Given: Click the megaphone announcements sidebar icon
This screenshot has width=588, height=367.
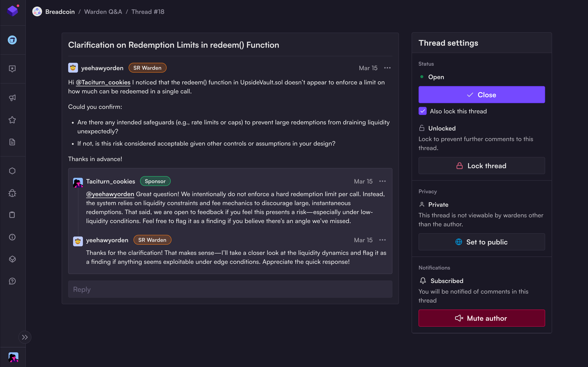Looking at the screenshot, I should click(x=12, y=98).
